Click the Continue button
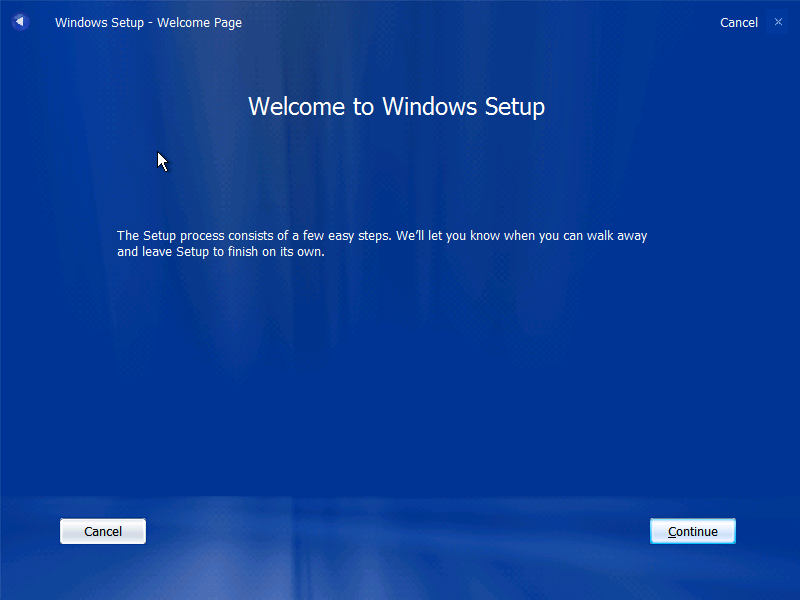The height and width of the screenshot is (600, 800). click(x=692, y=531)
